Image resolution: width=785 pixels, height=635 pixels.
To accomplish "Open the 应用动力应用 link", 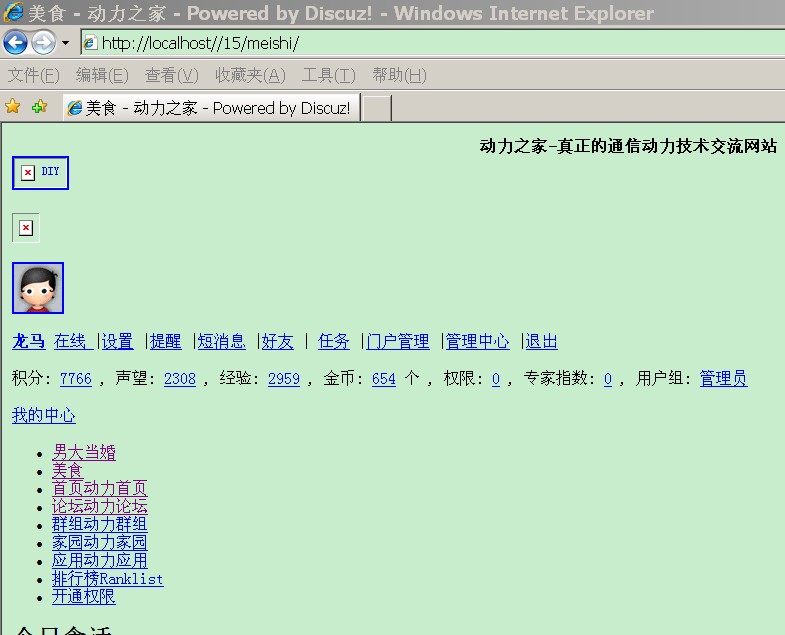I will 100,560.
